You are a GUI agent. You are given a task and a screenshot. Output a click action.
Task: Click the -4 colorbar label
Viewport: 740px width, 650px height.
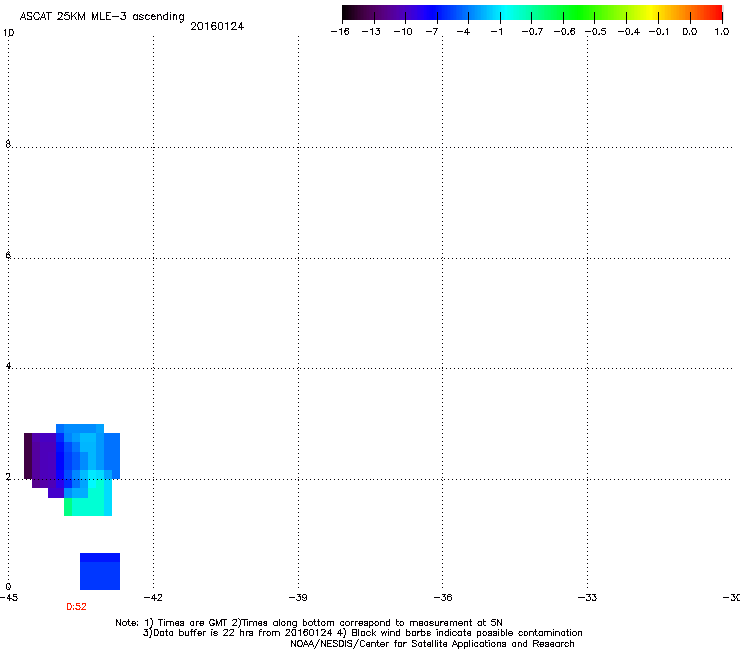click(463, 32)
